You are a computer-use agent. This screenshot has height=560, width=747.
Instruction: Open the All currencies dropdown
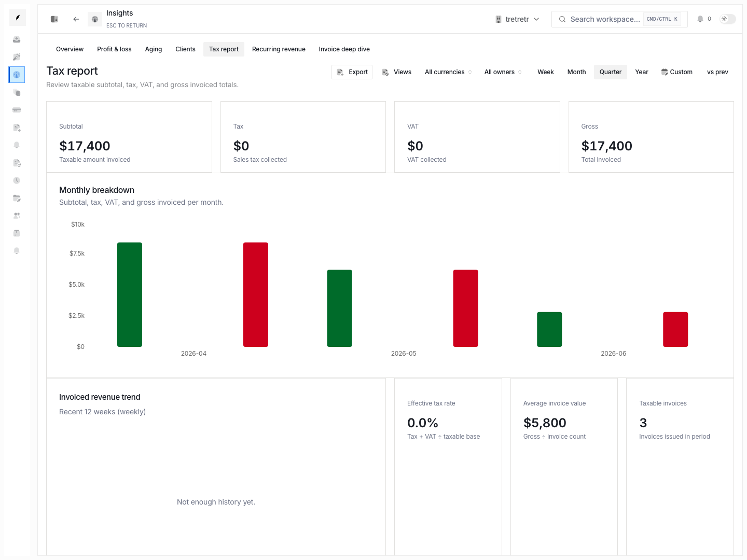(x=448, y=72)
